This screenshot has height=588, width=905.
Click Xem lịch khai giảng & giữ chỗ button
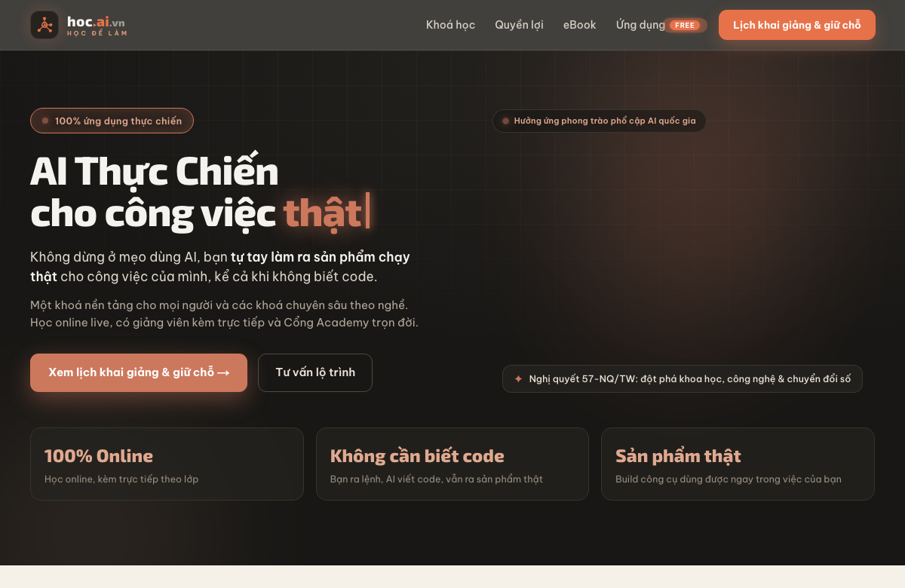point(139,372)
